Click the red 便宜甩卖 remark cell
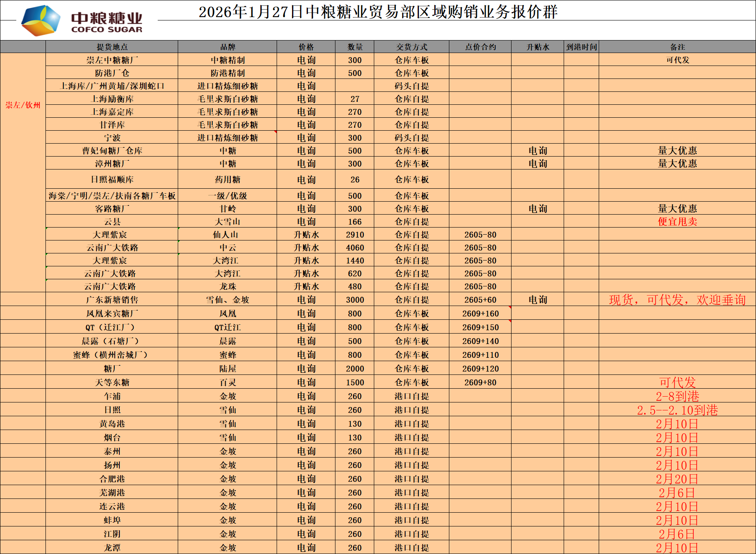Viewport: 756px width, 554px height. tap(677, 222)
